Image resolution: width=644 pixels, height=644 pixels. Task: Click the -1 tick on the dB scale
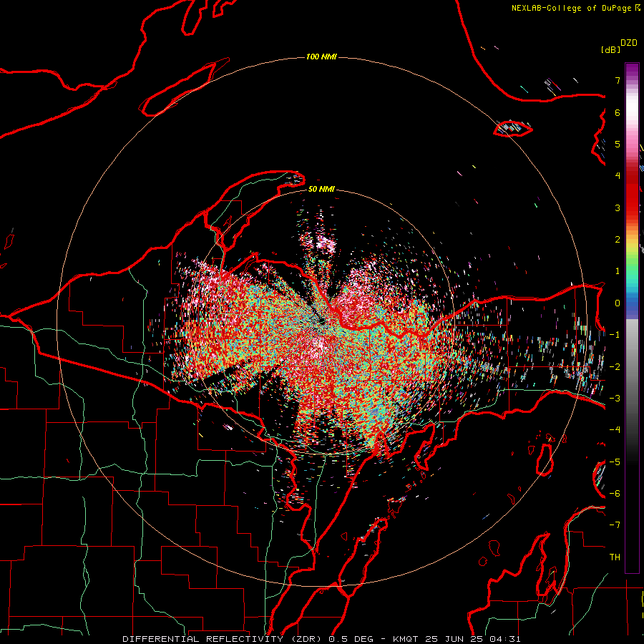tap(615, 335)
